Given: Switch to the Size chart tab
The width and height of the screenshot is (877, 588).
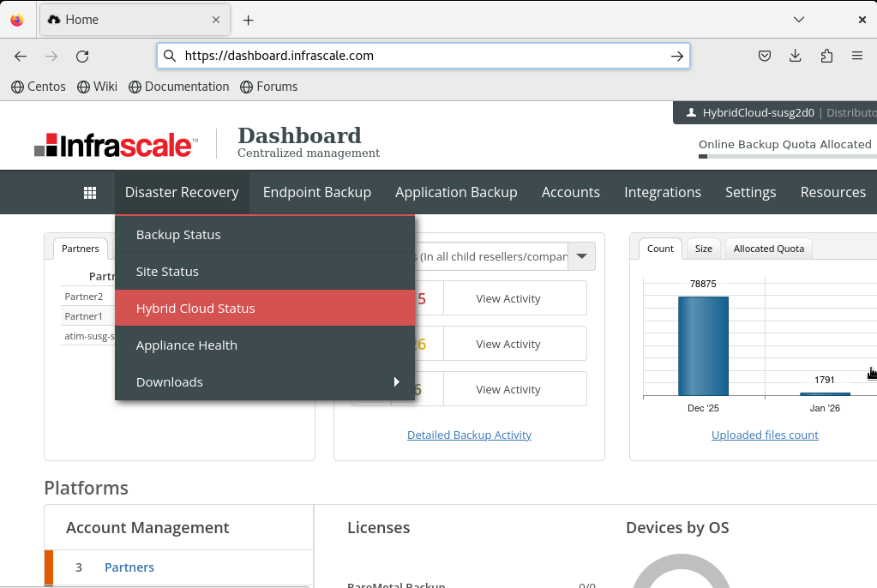Looking at the screenshot, I should (704, 249).
